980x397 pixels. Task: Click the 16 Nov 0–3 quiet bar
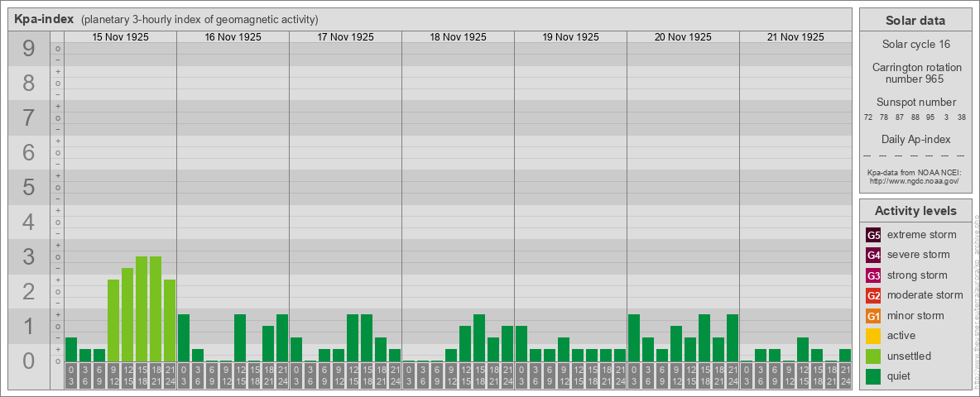184,337
